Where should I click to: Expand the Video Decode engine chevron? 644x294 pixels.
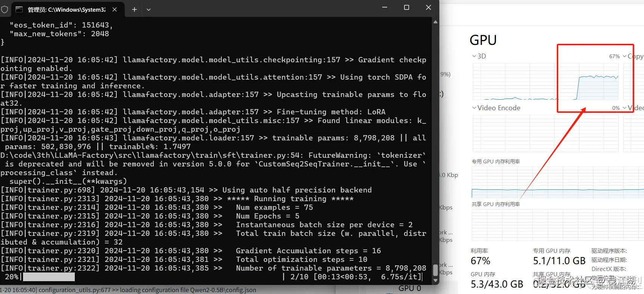[x=624, y=108]
